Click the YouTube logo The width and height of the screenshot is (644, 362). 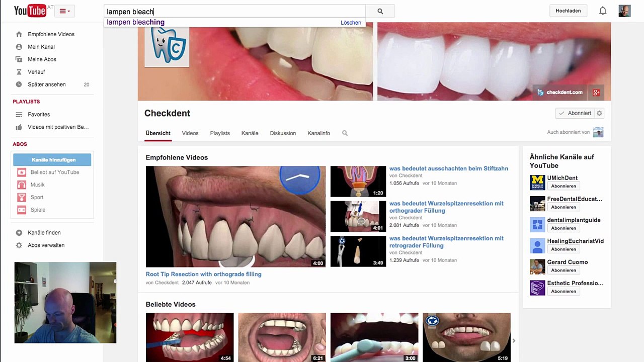tap(30, 11)
